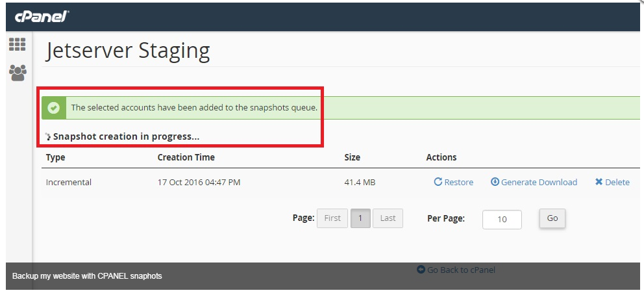This screenshot has height=295, width=644.
Task: Click the snapshot progress spinner icon
Action: pyautogui.click(x=48, y=136)
